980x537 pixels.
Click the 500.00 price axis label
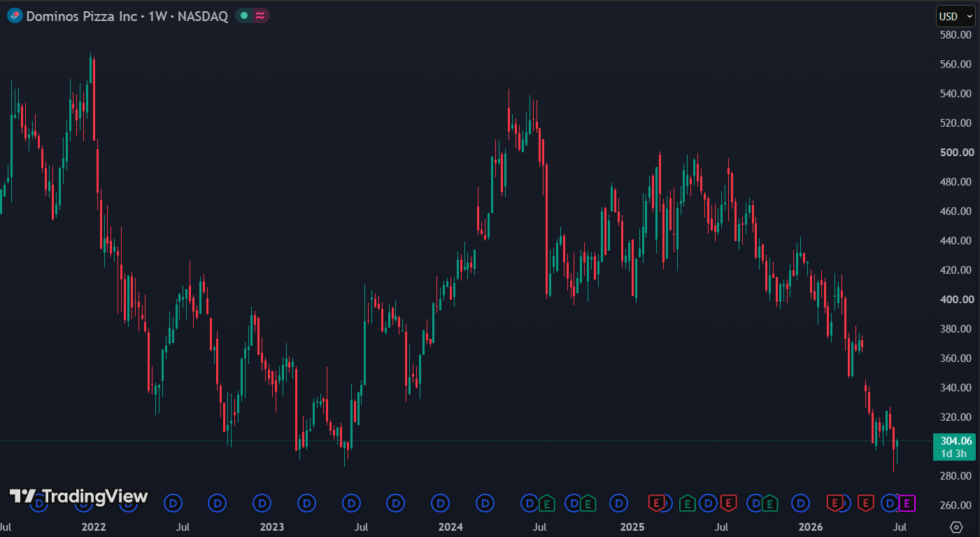tap(957, 152)
